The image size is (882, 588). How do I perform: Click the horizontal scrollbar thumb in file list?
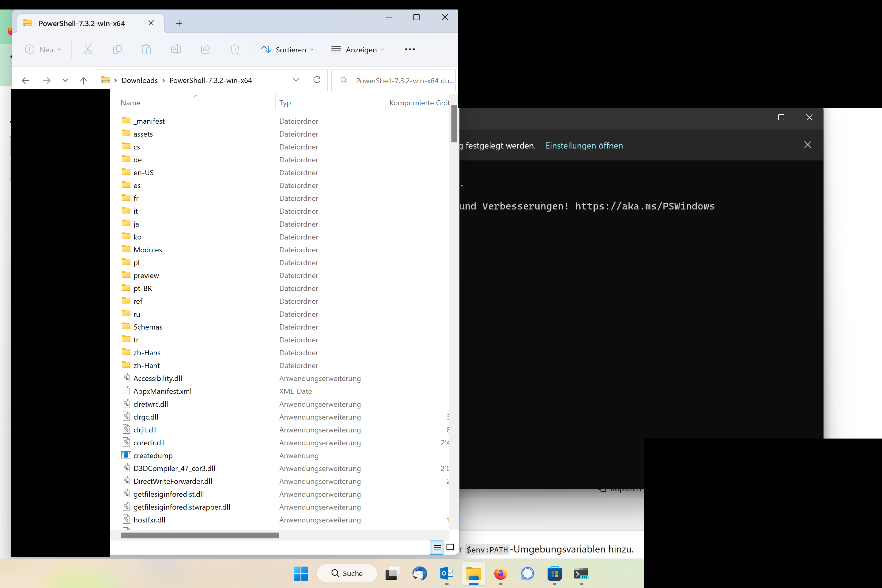(200, 536)
